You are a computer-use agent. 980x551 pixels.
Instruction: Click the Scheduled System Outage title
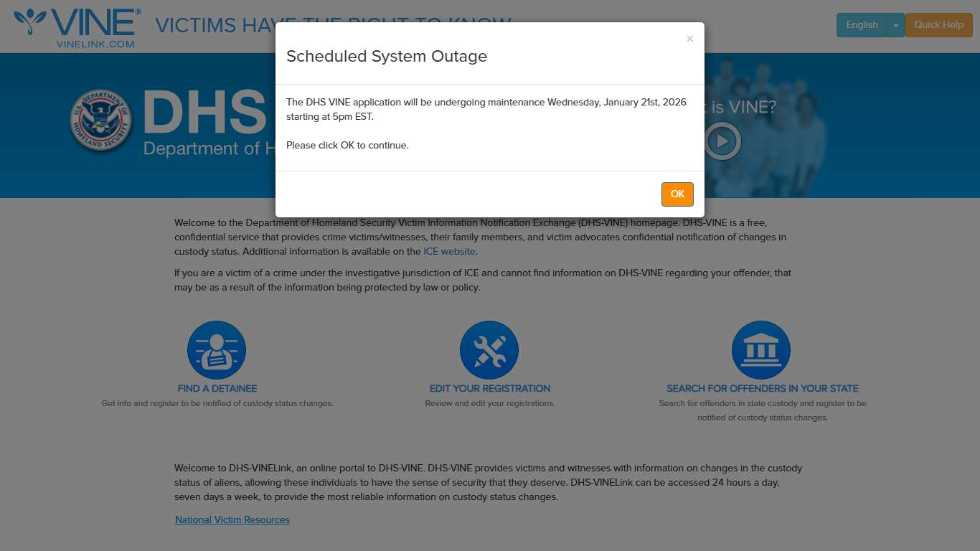coord(387,57)
